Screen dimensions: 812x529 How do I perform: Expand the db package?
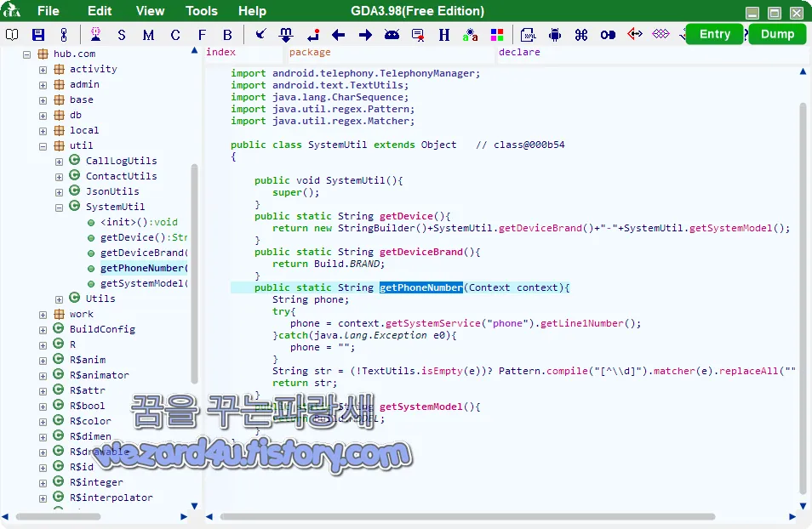coord(43,116)
